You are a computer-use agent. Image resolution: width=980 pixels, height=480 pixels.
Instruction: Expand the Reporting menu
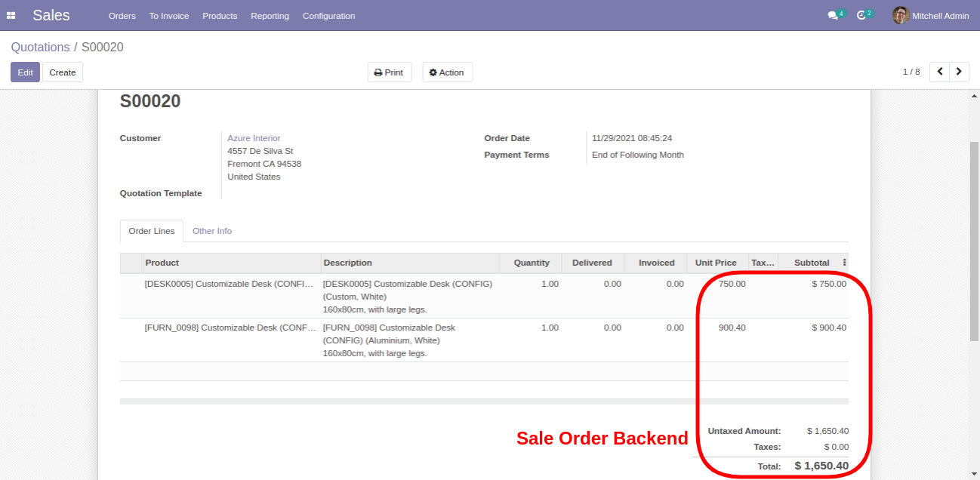(270, 16)
